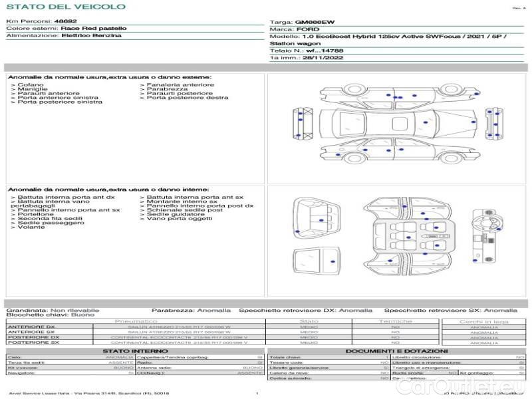
Task: Click the DOCUMENTI E DOTAZIONI table header
Action: [x=396, y=350]
